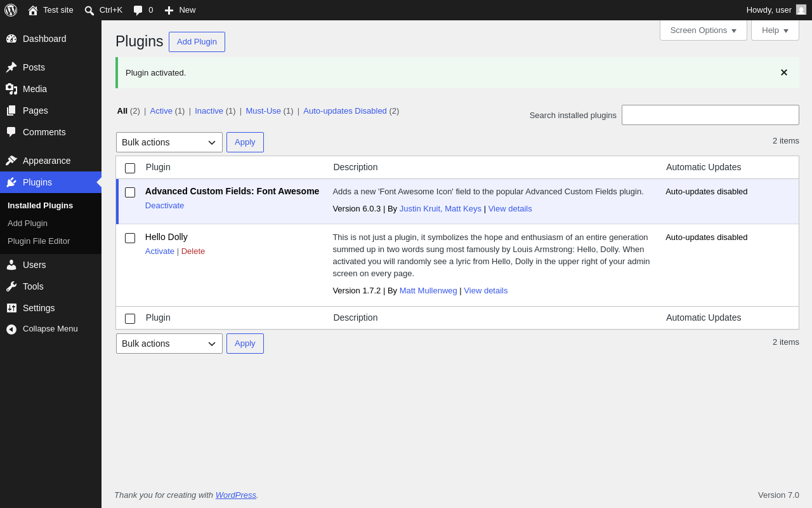Expand the Help panel
Viewport: 812px width, 508px height.
(775, 30)
